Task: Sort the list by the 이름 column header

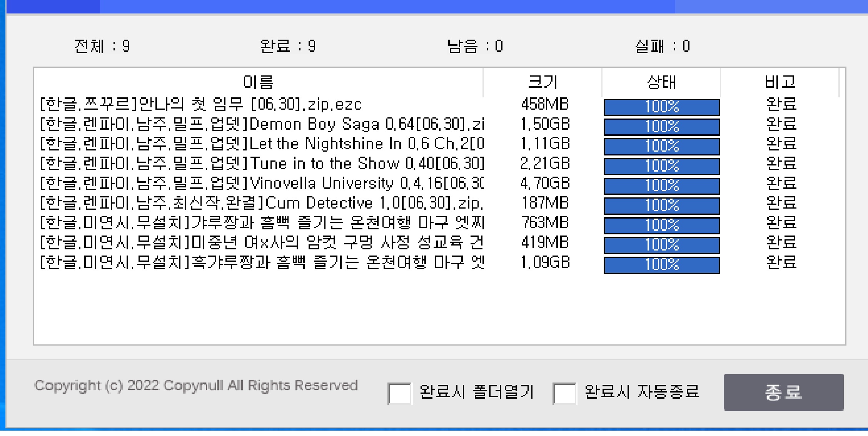Action: pyautogui.click(x=258, y=82)
